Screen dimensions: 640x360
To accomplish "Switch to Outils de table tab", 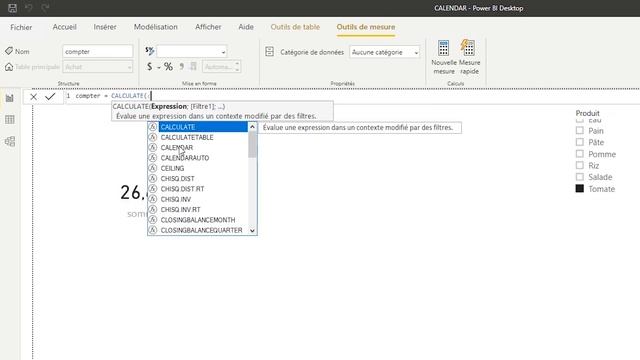I will click(295, 27).
